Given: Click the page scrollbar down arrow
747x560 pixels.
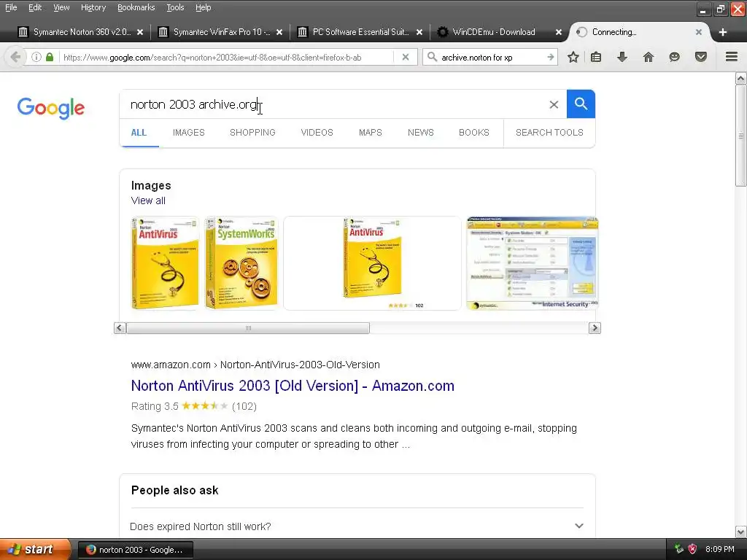Looking at the screenshot, I should [x=741, y=532].
